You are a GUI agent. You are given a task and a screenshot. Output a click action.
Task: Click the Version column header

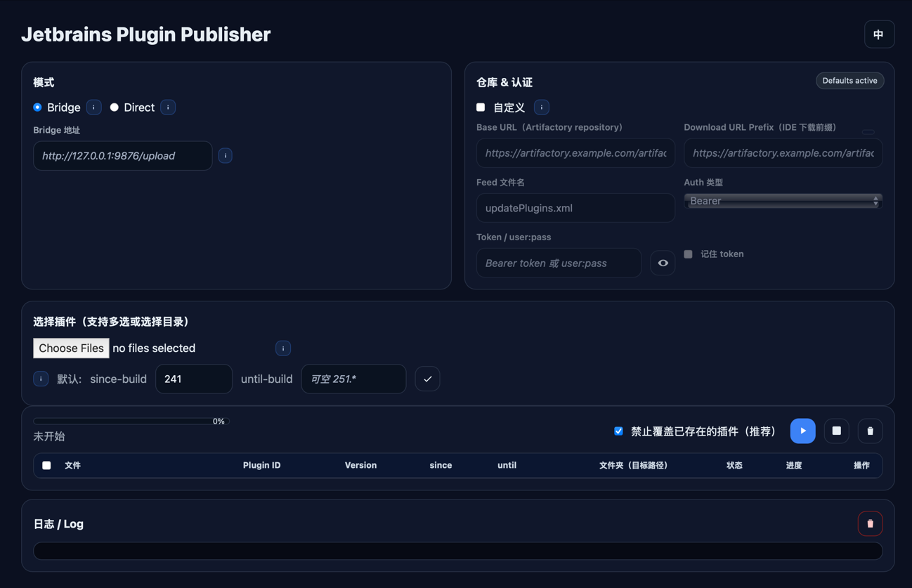360,465
